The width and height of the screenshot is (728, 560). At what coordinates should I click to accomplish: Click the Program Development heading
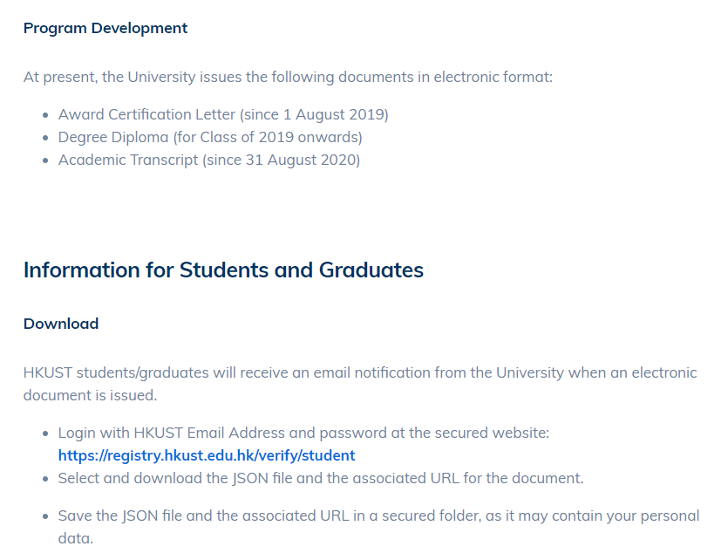[x=105, y=28]
